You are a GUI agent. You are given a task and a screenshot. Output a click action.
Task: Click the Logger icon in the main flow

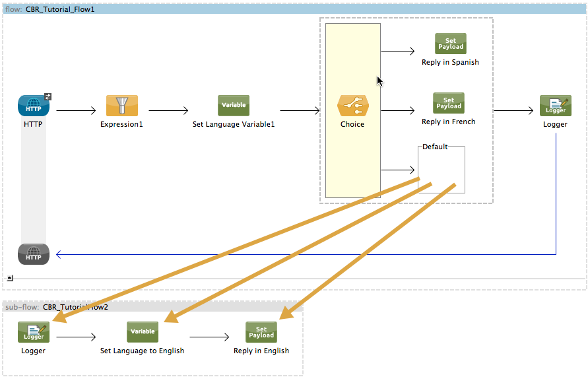pos(555,106)
